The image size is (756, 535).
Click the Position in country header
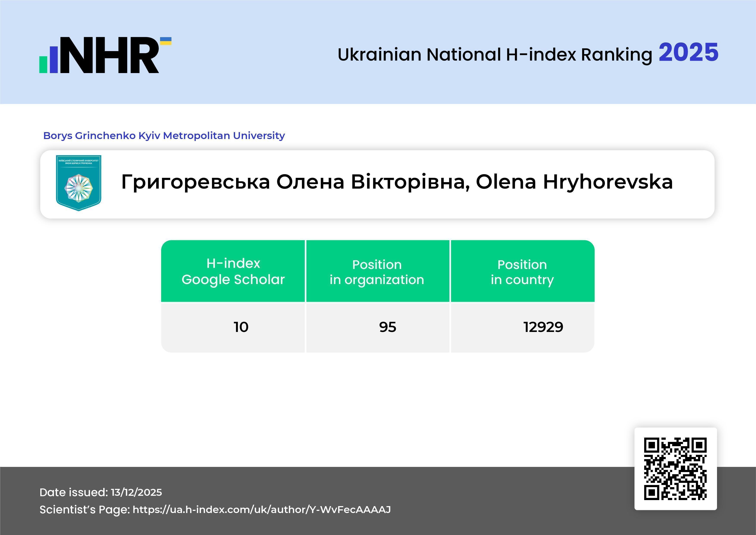coord(522,272)
